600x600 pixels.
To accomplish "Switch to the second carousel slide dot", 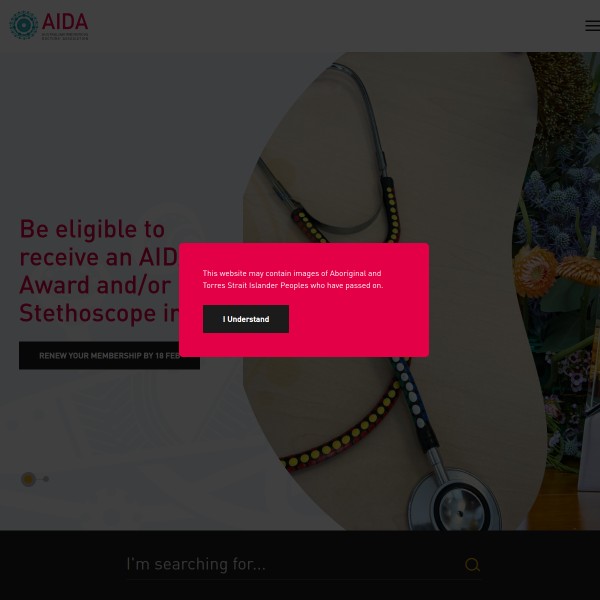I will pos(46,479).
